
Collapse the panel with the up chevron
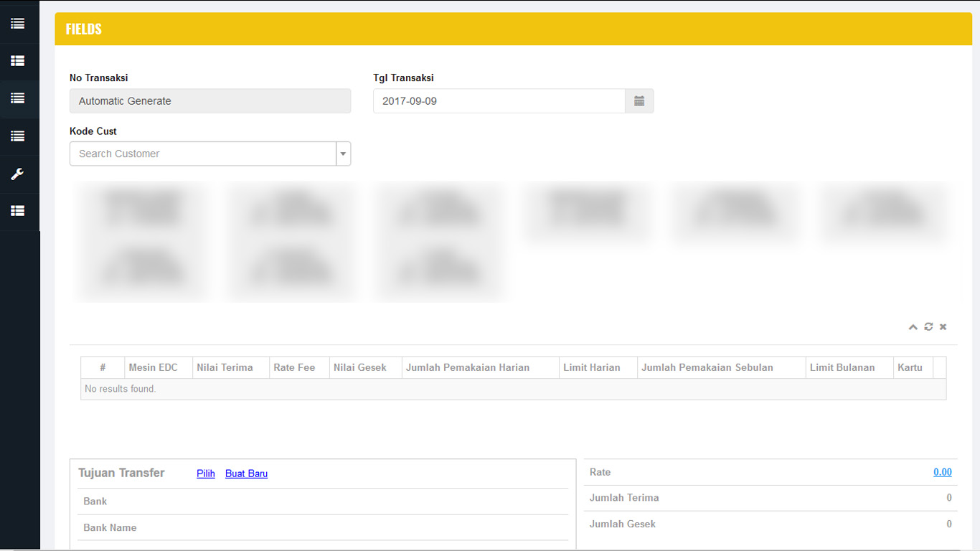click(913, 327)
